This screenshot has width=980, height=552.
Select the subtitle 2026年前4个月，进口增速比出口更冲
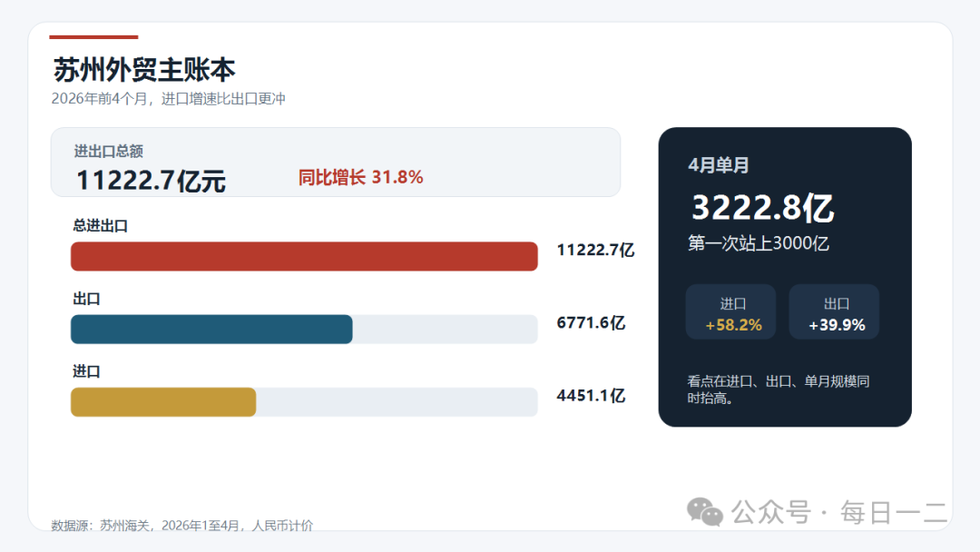(x=168, y=99)
